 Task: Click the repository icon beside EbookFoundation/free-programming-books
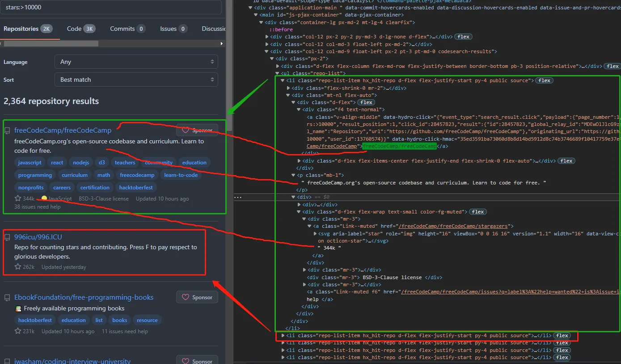7,297
